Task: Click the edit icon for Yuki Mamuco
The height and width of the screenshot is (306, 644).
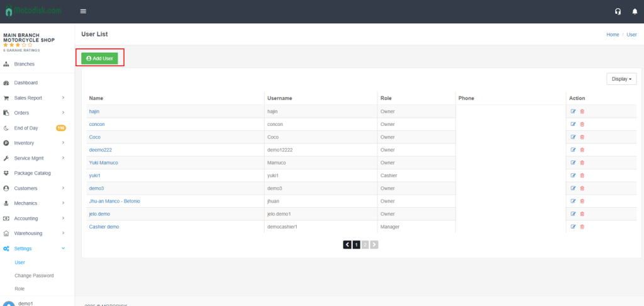Action: pyautogui.click(x=573, y=162)
